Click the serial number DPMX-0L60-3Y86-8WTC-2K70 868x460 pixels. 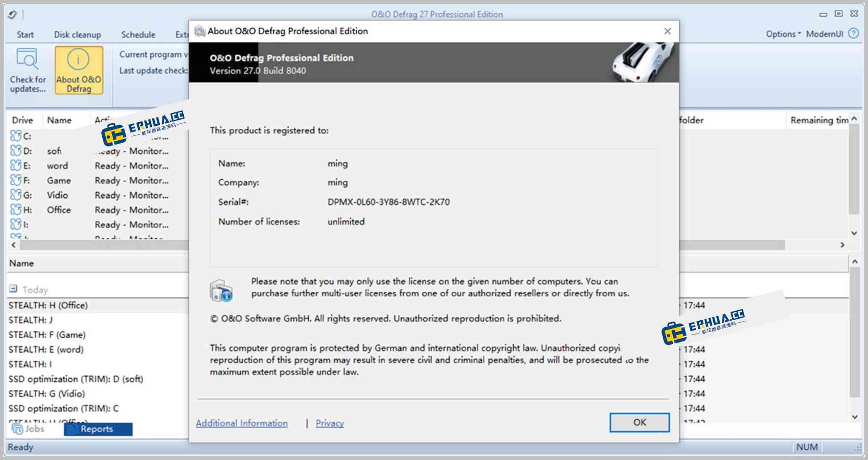tap(388, 202)
